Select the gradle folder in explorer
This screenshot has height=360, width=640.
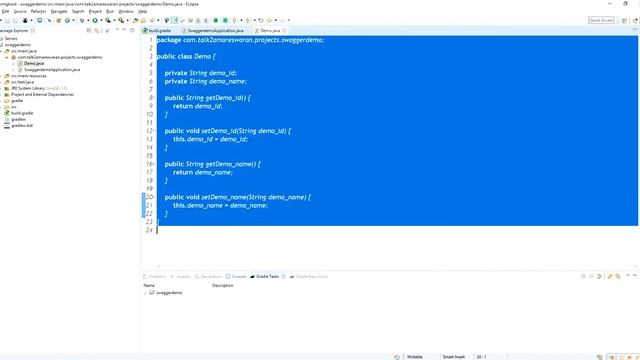pyautogui.click(x=17, y=100)
